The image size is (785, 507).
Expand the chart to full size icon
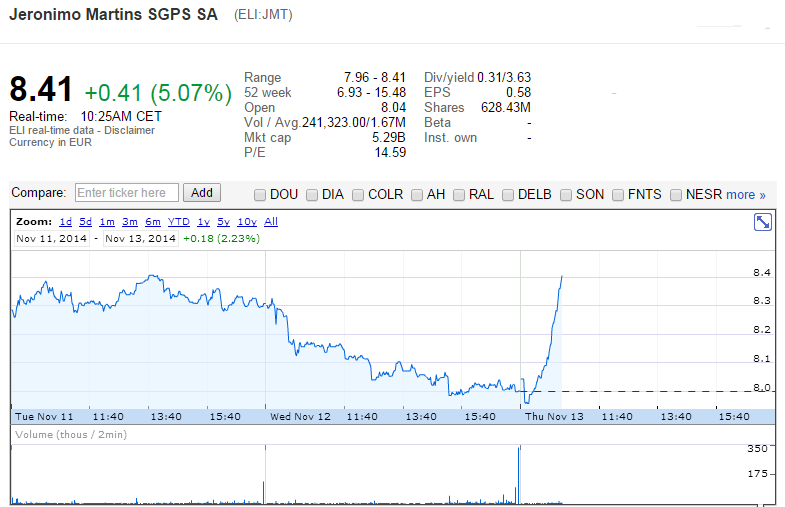[x=762, y=222]
